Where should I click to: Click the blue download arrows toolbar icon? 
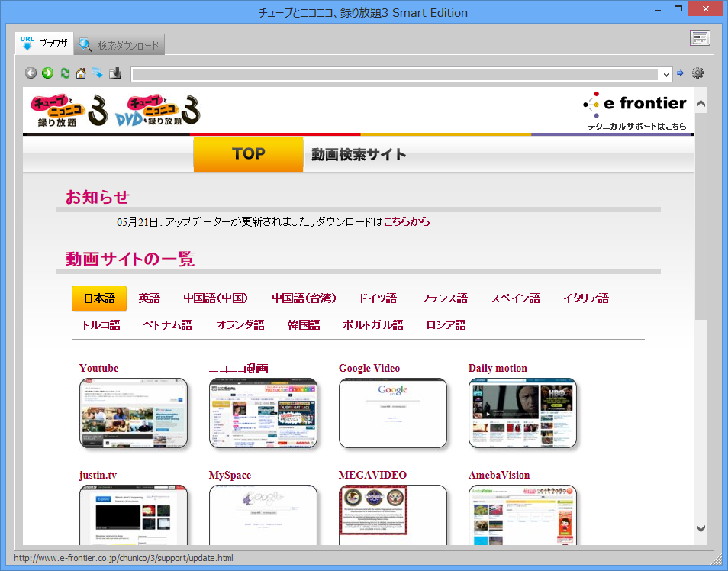[x=98, y=73]
